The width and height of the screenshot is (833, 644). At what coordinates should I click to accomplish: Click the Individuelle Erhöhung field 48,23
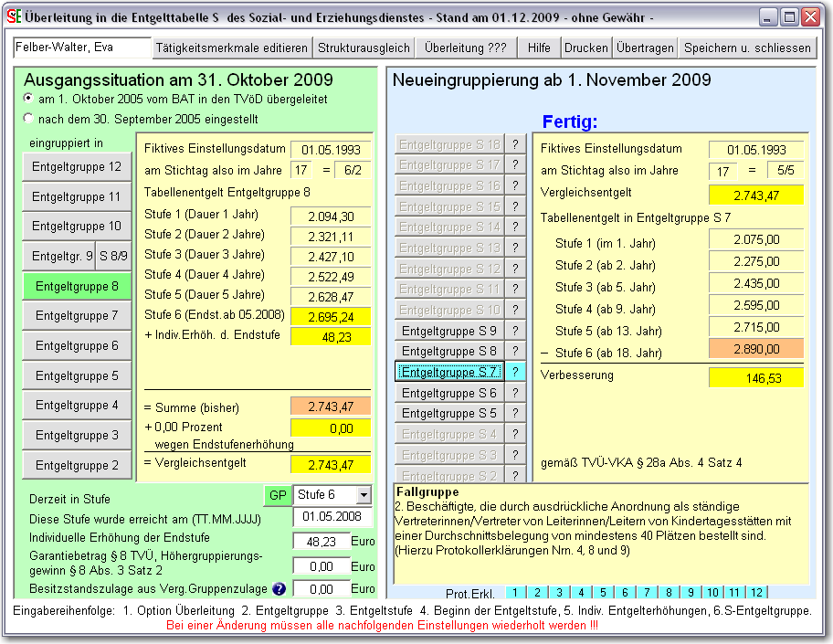click(322, 542)
